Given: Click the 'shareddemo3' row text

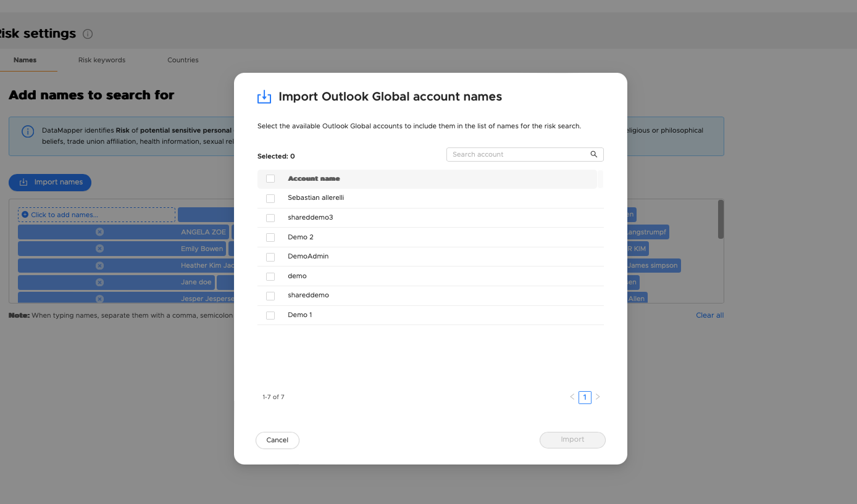Looking at the screenshot, I should [x=311, y=218].
